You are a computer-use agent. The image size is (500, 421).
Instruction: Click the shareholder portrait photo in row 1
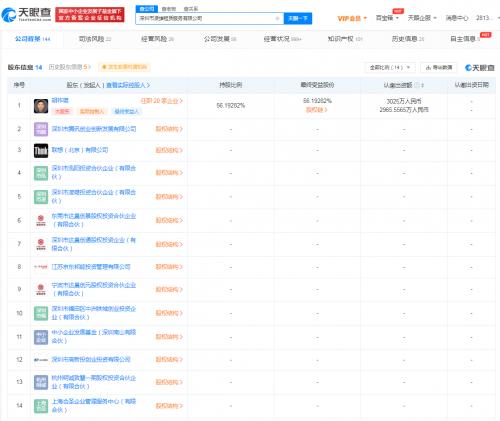[x=41, y=106]
